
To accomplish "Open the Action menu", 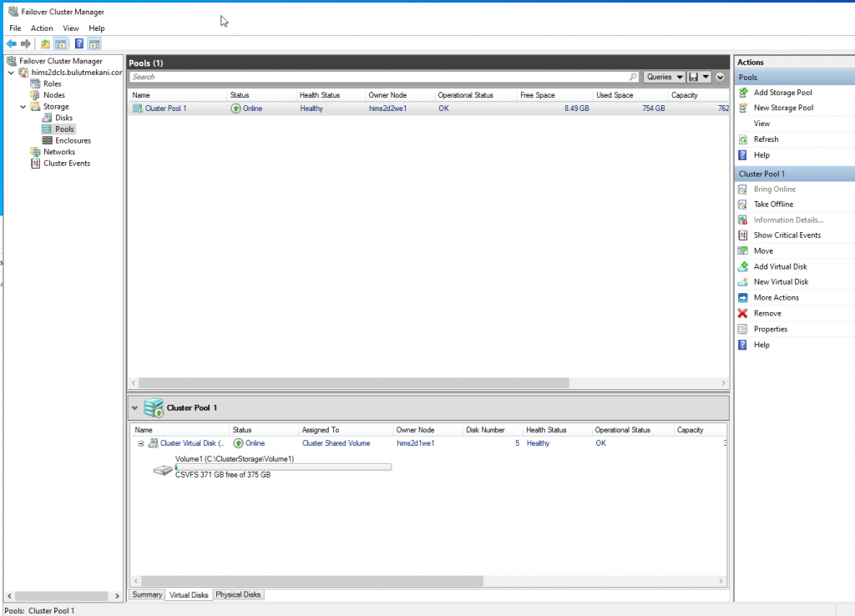I will tap(42, 28).
